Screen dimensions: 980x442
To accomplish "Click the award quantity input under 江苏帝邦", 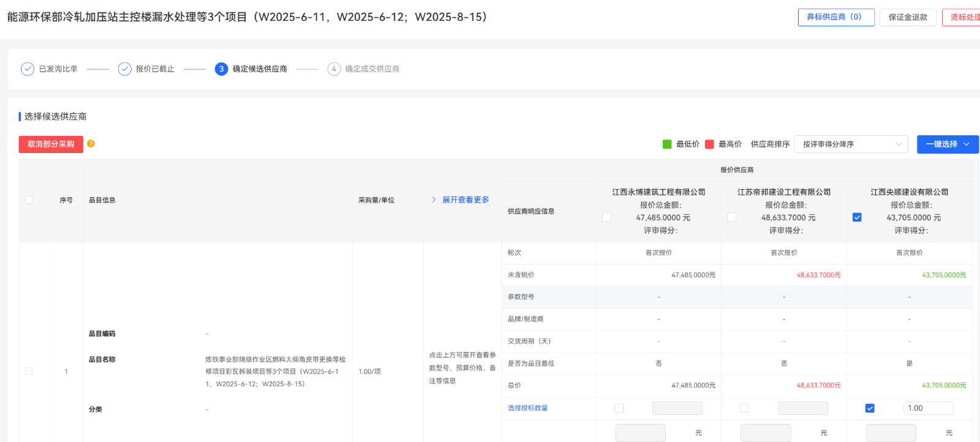I will tap(802, 408).
